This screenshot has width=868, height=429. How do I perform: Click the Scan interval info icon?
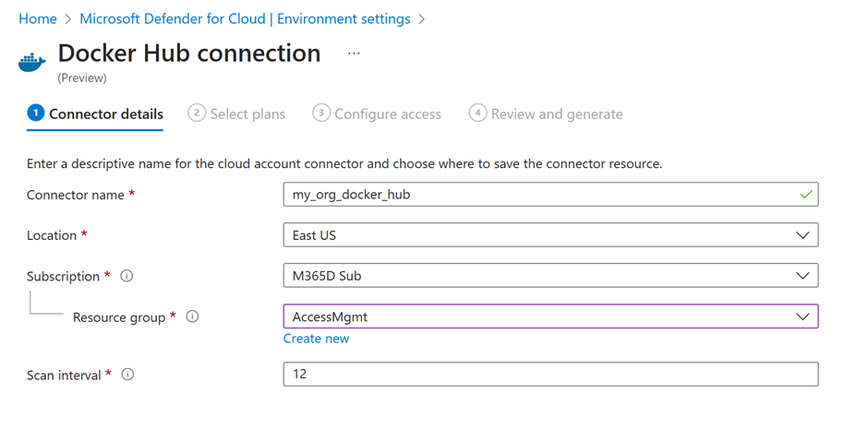point(127,375)
